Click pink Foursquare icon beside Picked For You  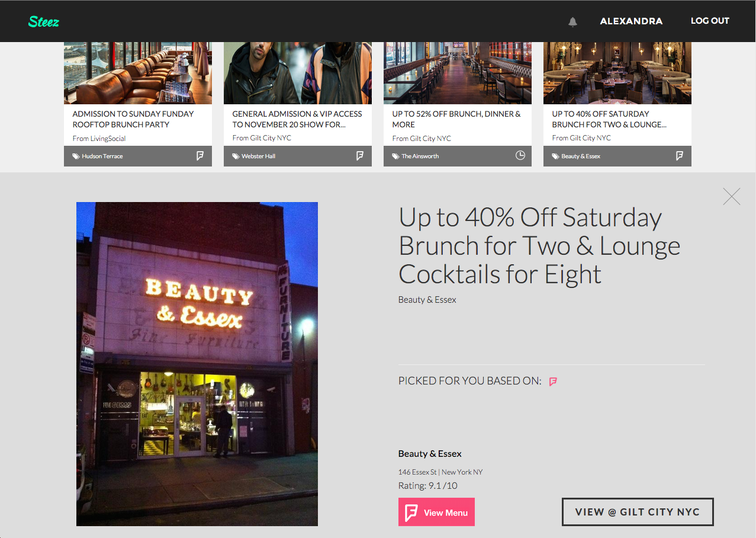553,382
